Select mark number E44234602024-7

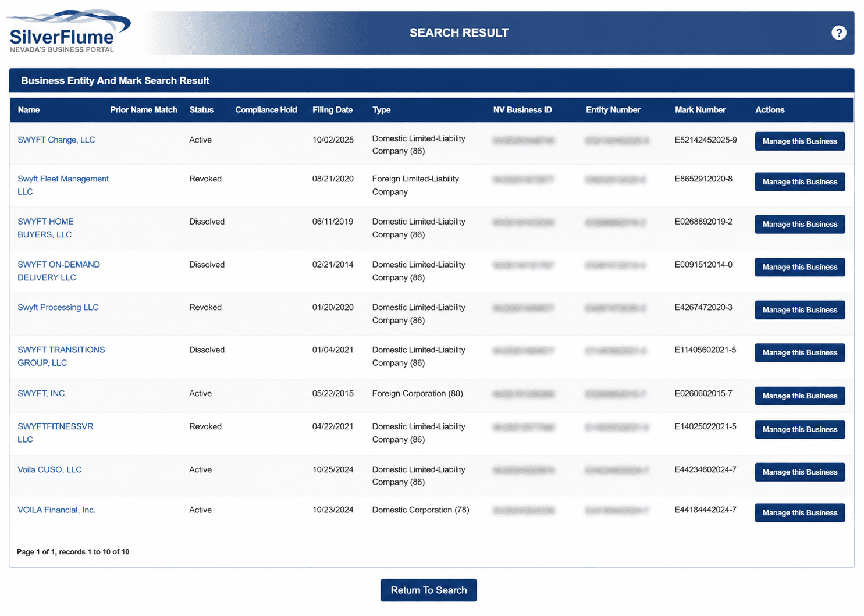coord(705,469)
